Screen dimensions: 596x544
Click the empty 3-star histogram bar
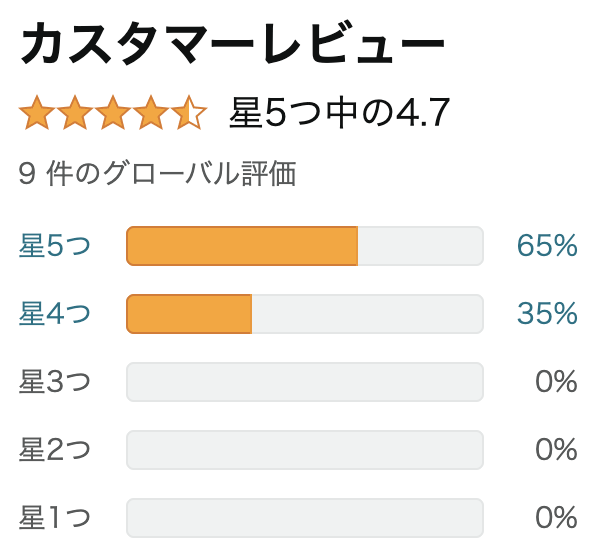(x=305, y=382)
